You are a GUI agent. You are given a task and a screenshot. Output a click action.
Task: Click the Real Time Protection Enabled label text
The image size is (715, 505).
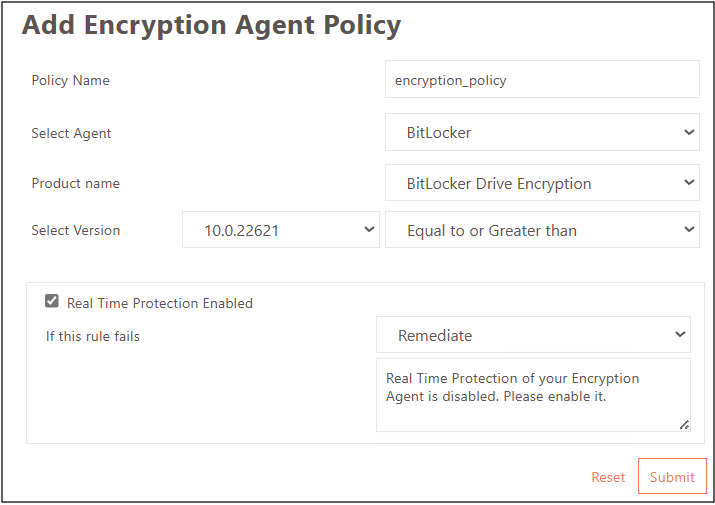pos(160,303)
